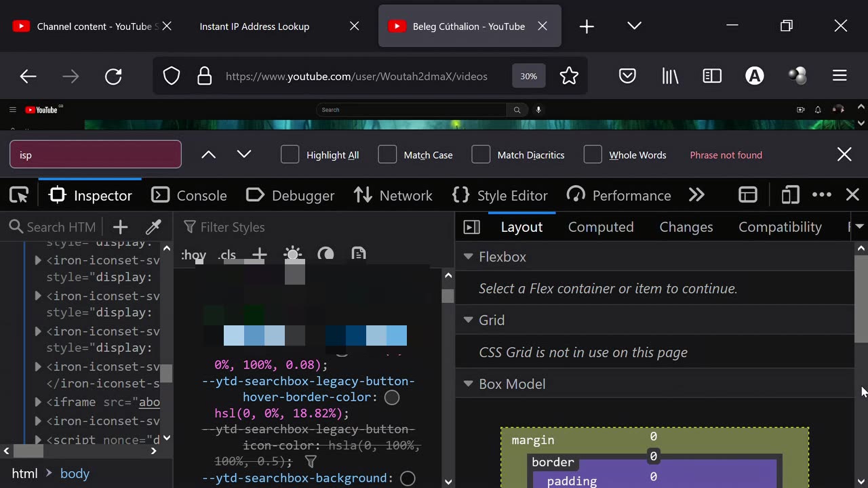Open YouTube create video icon

(x=800, y=110)
